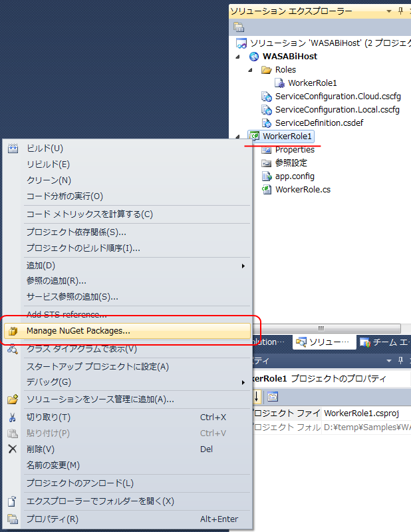Select the Roles folder label

click(285, 69)
